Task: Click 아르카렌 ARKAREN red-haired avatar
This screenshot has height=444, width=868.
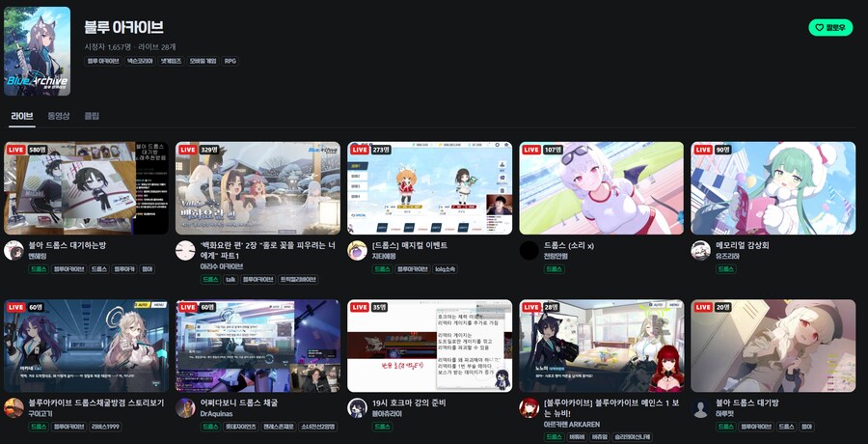Action: point(529,408)
